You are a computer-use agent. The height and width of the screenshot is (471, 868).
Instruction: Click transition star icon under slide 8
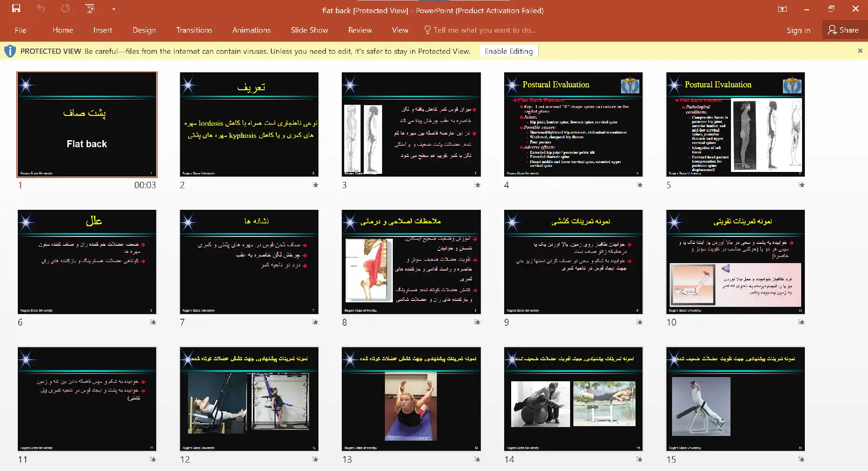[x=477, y=322]
